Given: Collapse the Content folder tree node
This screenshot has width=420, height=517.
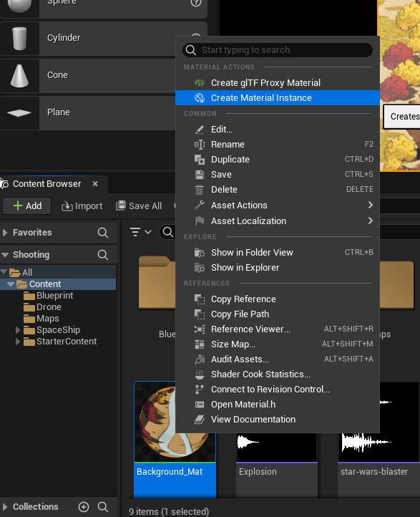Looking at the screenshot, I should pos(11,284).
